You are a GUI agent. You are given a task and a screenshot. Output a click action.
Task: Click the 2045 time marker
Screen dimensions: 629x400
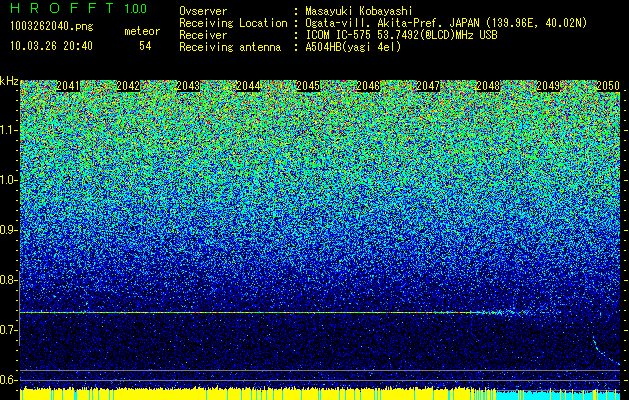tap(308, 85)
